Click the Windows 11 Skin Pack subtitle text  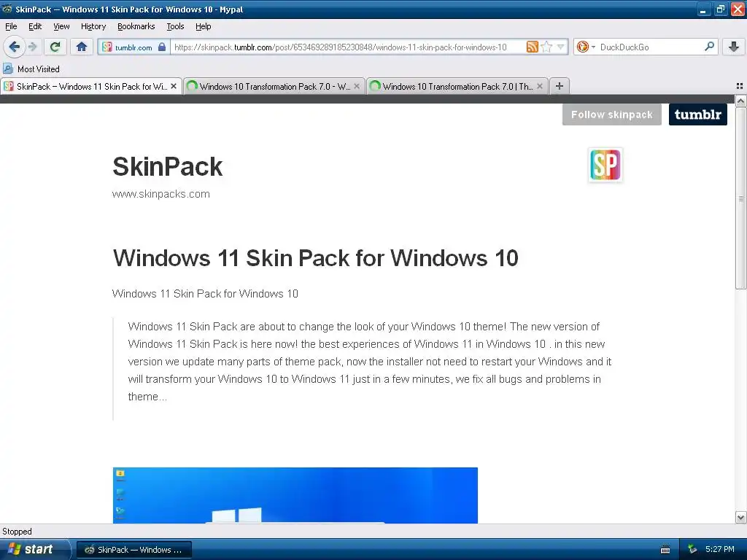[205, 294]
